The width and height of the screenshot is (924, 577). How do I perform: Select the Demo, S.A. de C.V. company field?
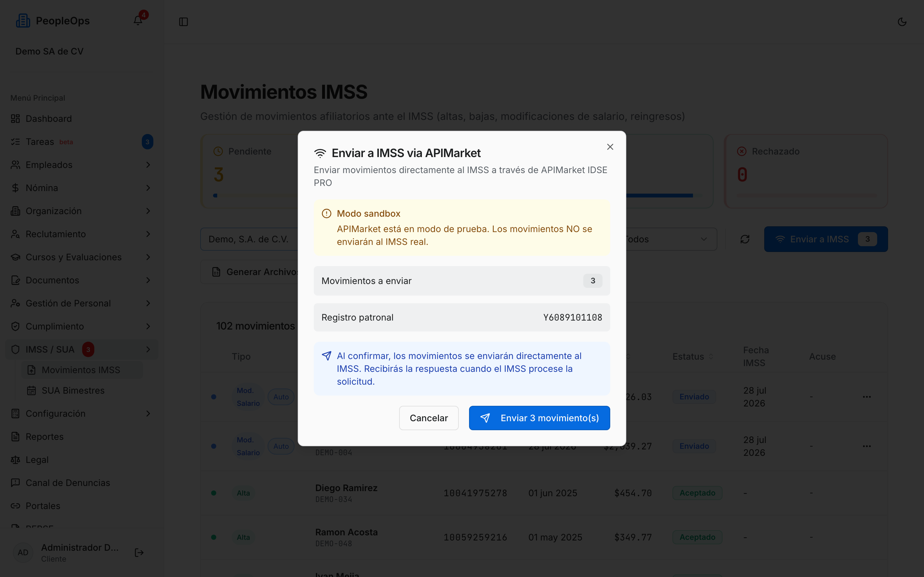pyautogui.click(x=249, y=239)
